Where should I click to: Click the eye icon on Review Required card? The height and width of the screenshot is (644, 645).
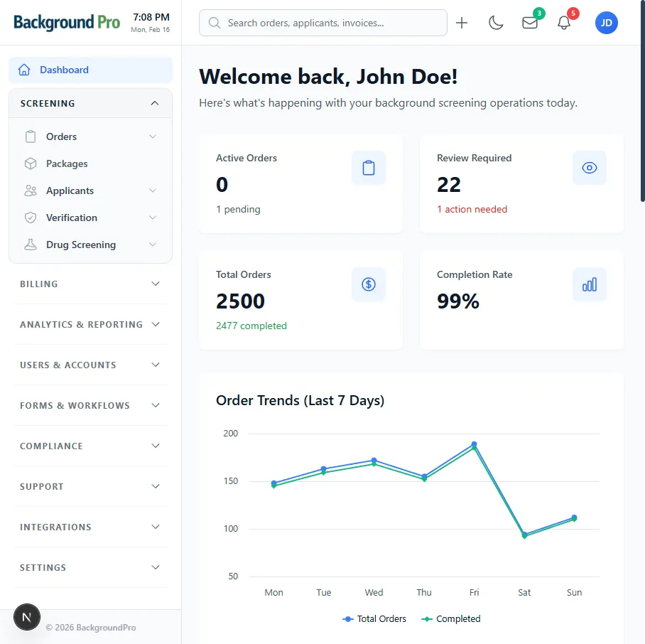[590, 168]
